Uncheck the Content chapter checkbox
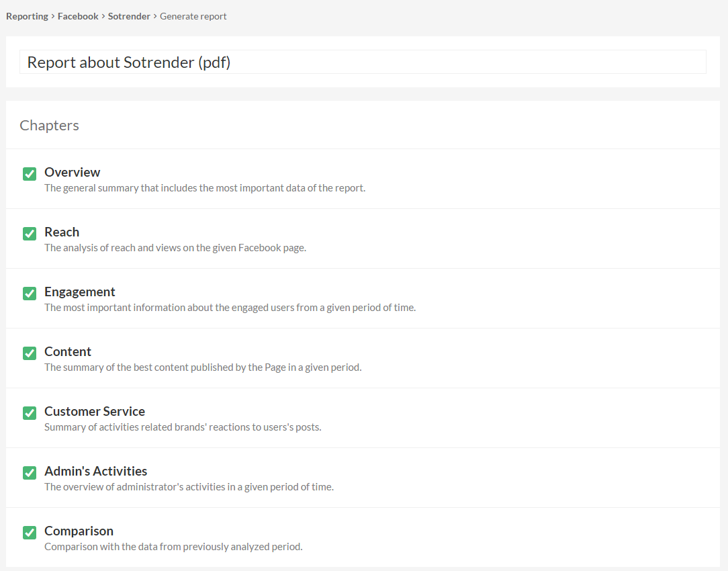 [x=30, y=353]
